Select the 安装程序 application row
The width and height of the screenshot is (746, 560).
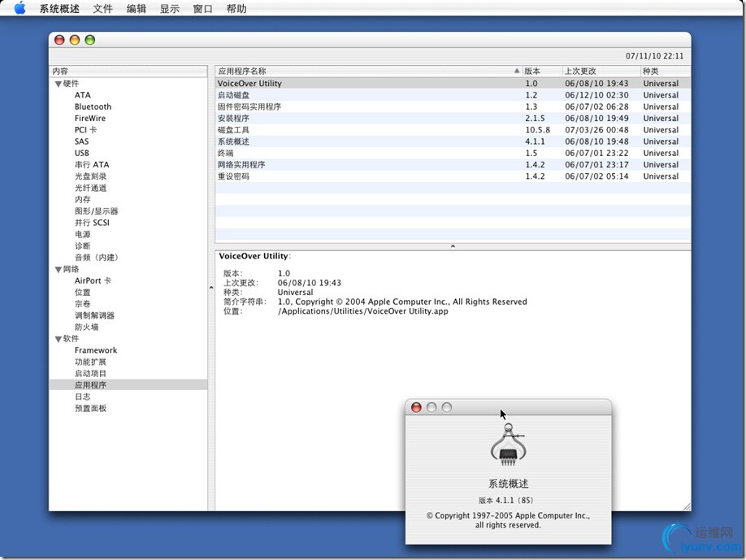pyautogui.click(x=453, y=118)
